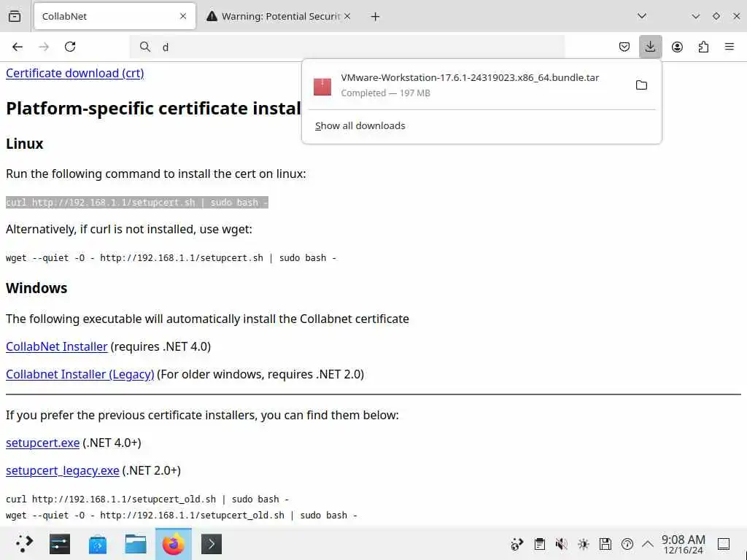Click the search magnifier in the address bar
This screenshot has height=560, width=747.
tap(145, 47)
